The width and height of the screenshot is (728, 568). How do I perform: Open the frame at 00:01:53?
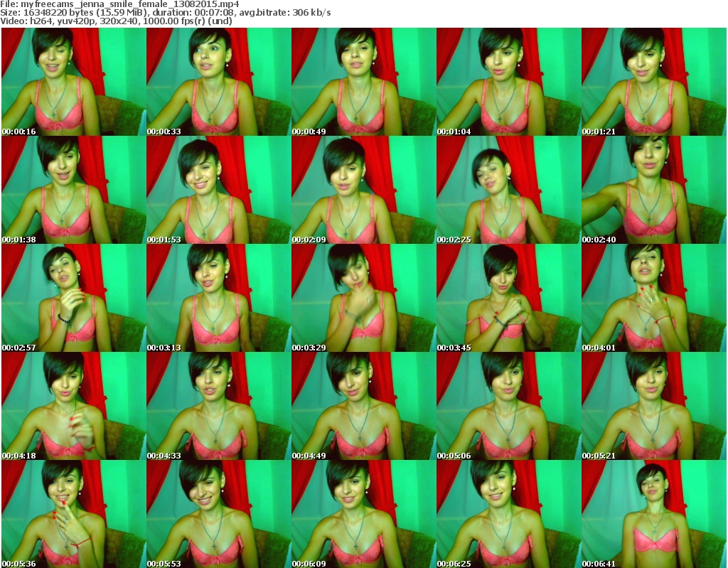219,190
